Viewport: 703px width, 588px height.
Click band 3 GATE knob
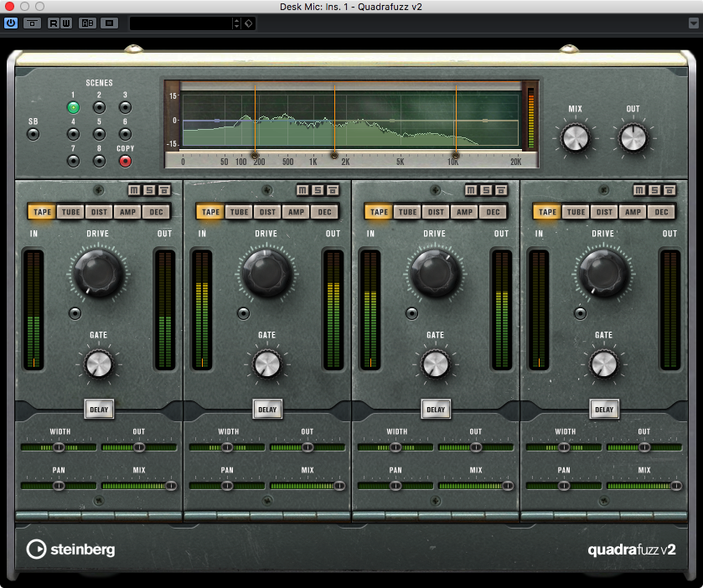[x=436, y=364]
